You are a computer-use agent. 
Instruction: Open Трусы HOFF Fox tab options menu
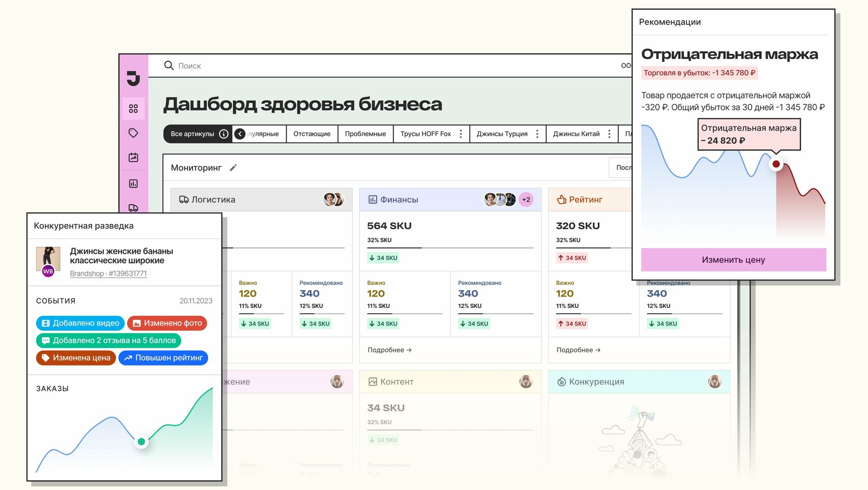[461, 134]
